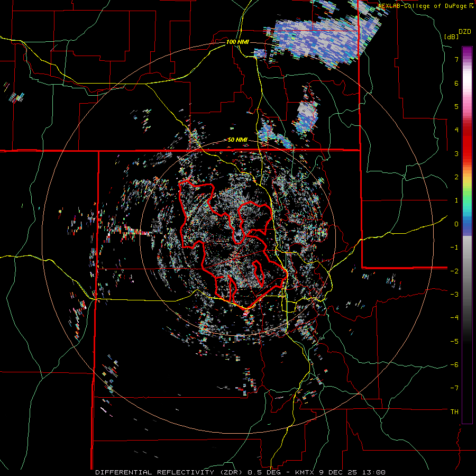The height and width of the screenshot is (476, 476).
Task: Click the legend value 2
Action: pos(456,177)
